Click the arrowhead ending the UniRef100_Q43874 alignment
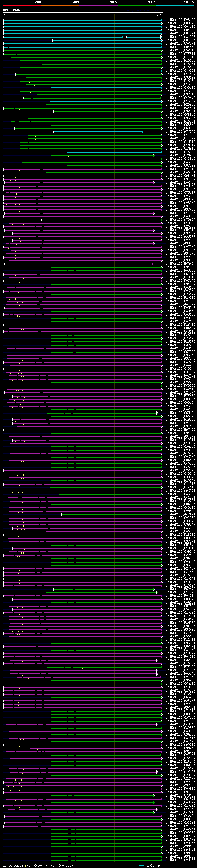The image size is (197, 868). click(x=154, y=802)
